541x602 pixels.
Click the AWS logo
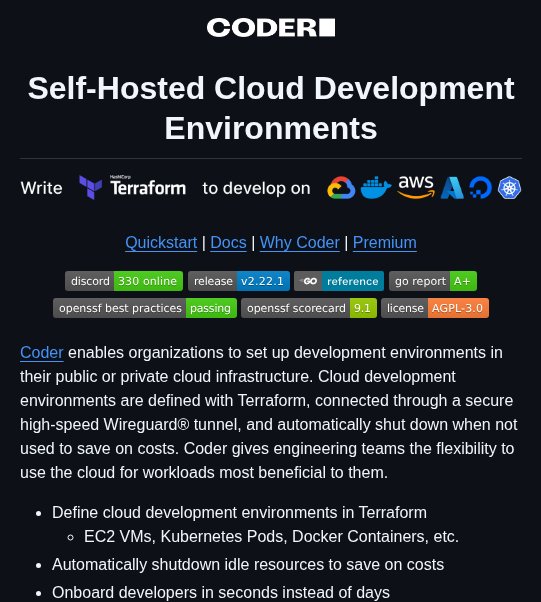pyautogui.click(x=416, y=187)
